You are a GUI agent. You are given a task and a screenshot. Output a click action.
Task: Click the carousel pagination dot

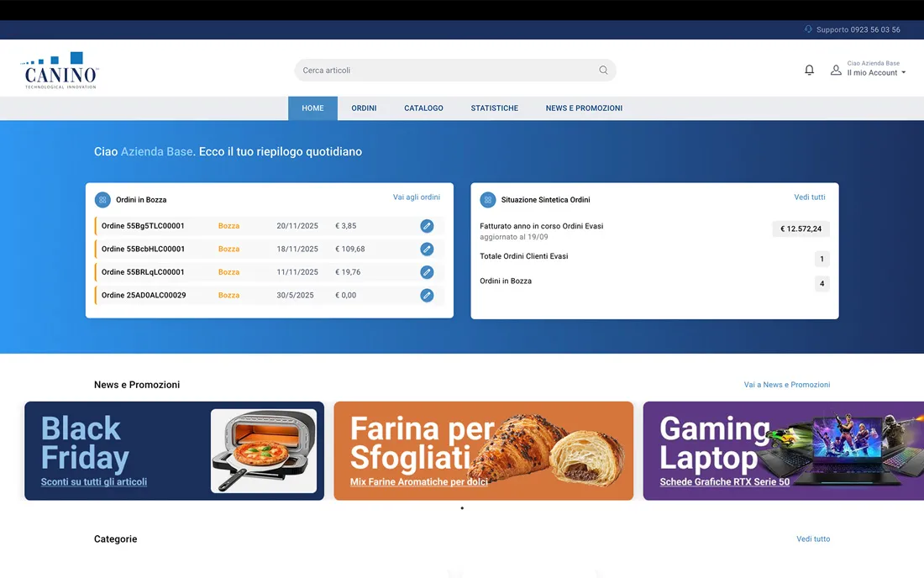pyautogui.click(x=462, y=508)
